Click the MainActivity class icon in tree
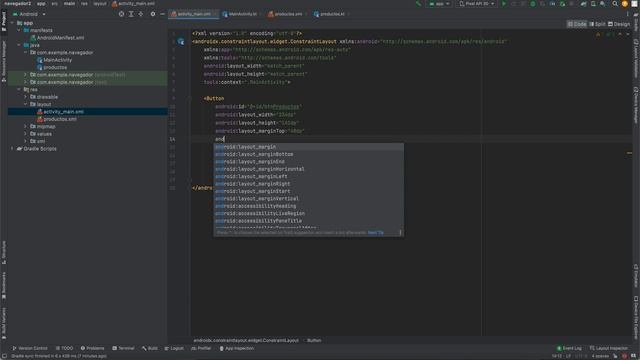Image resolution: width=640 pixels, height=360 pixels. coord(40,60)
